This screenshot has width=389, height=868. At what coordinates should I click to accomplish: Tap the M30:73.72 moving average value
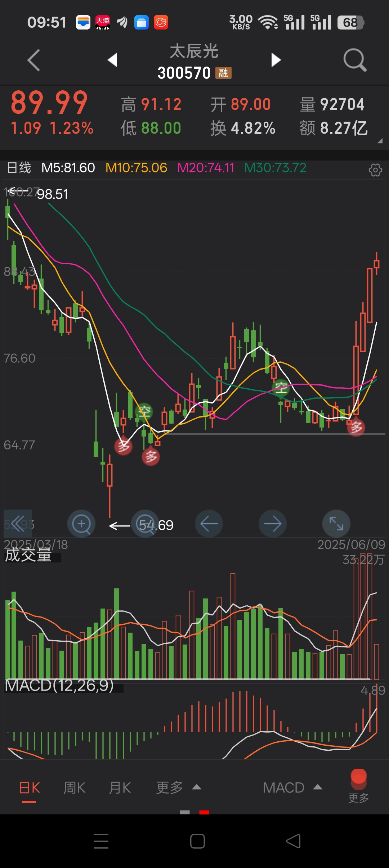pos(275,168)
